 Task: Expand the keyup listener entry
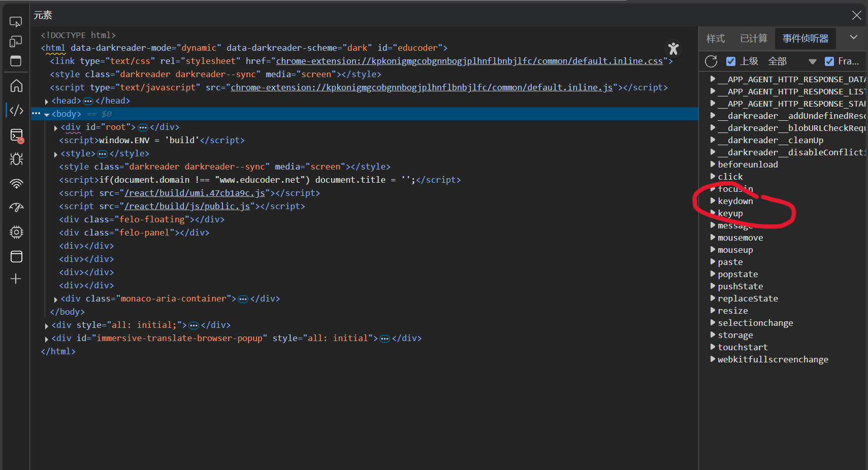[x=713, y=213]
